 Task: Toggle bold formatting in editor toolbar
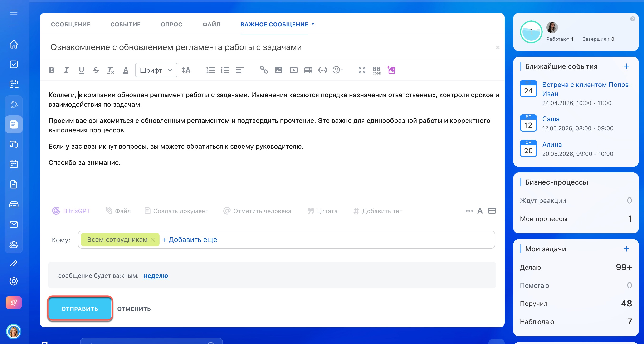(52, 70)
